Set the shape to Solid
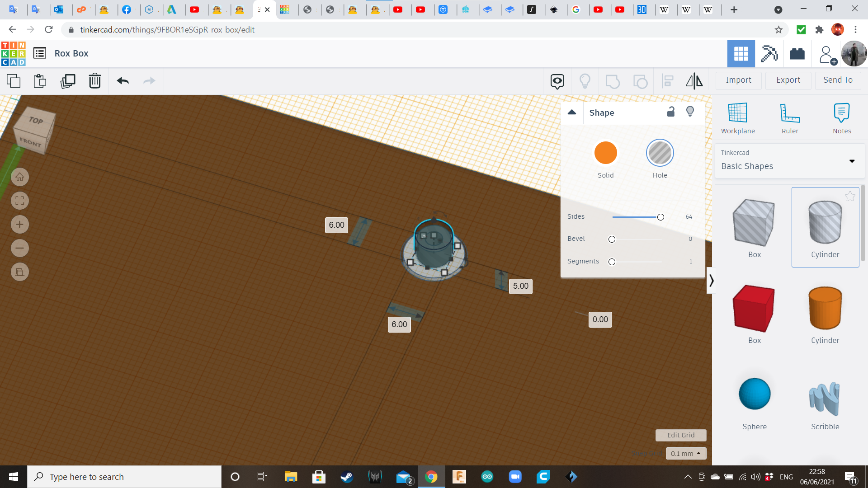The image size is (868, 488). tap(605, 153)
